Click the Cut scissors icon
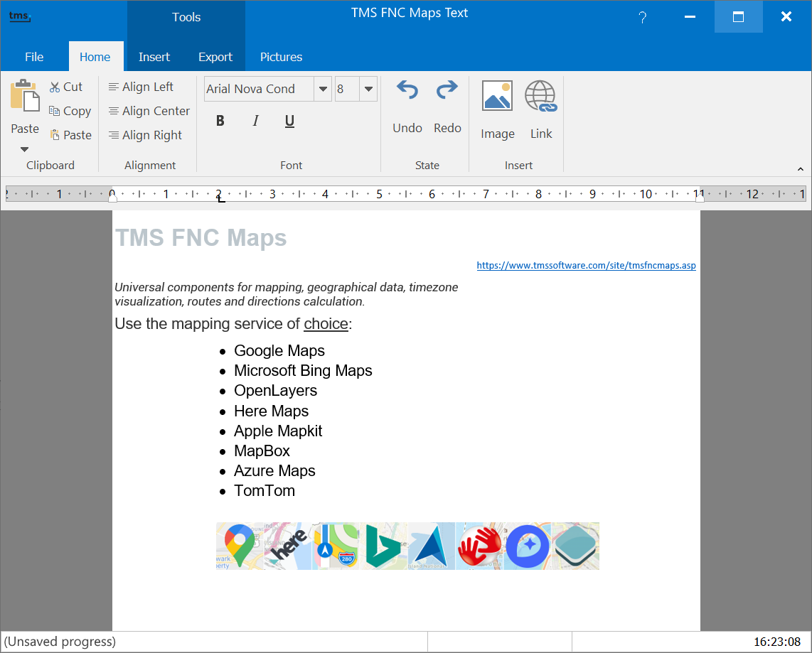The height and width of the screenshot is (653, 812). (53, 86)
